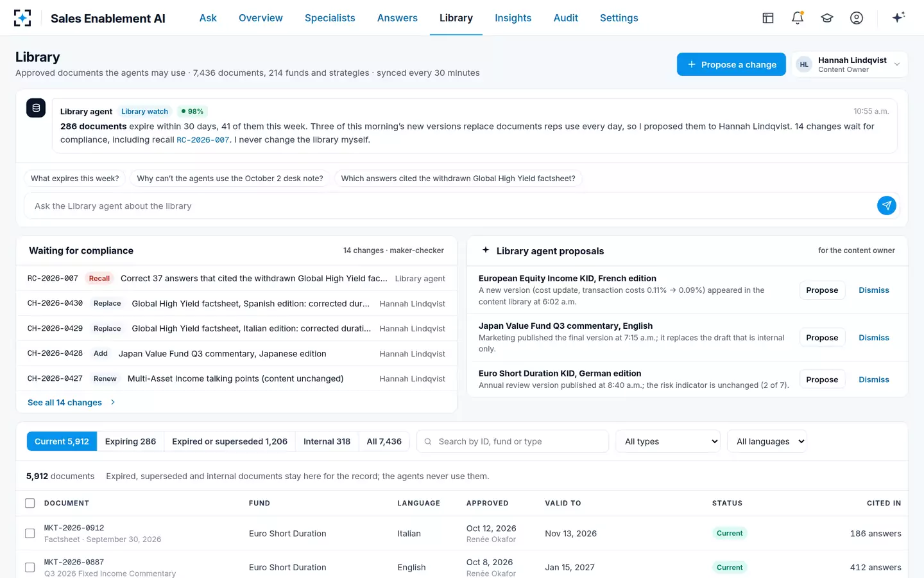Click the withdrawn Global High Yield factsheet suggestion
This screenshot has width=924, height=578.
click(x=458, y=179)
